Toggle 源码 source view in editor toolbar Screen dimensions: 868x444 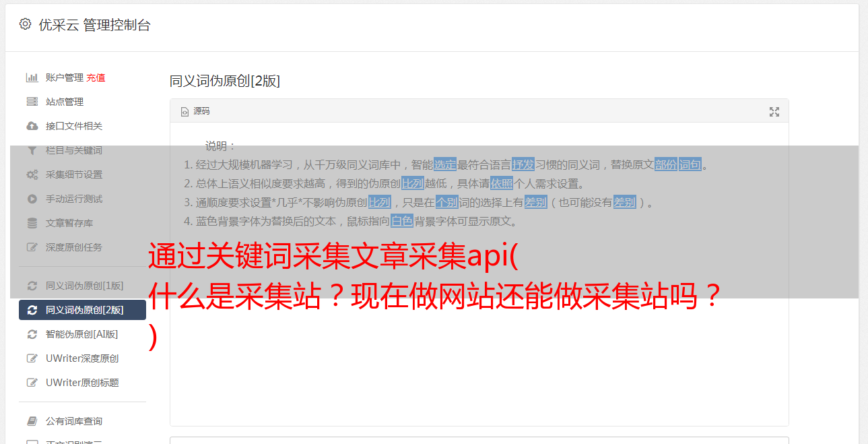(195, 111)
